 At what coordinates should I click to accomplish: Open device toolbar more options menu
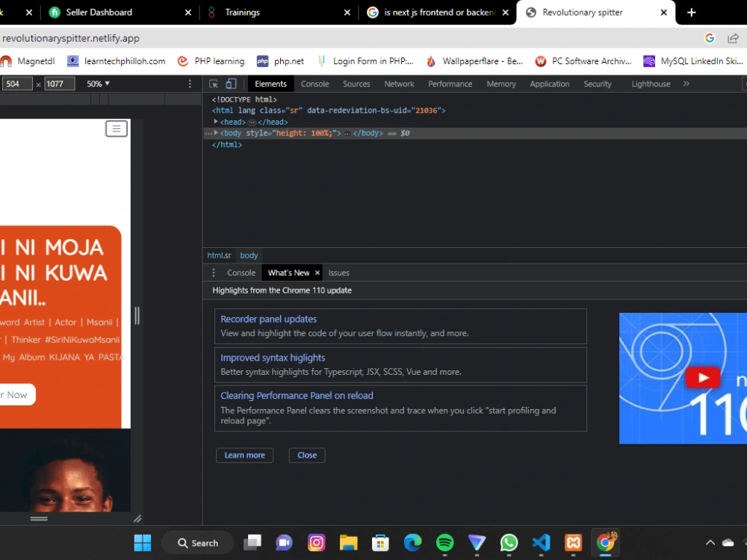(x=190, y=84)
